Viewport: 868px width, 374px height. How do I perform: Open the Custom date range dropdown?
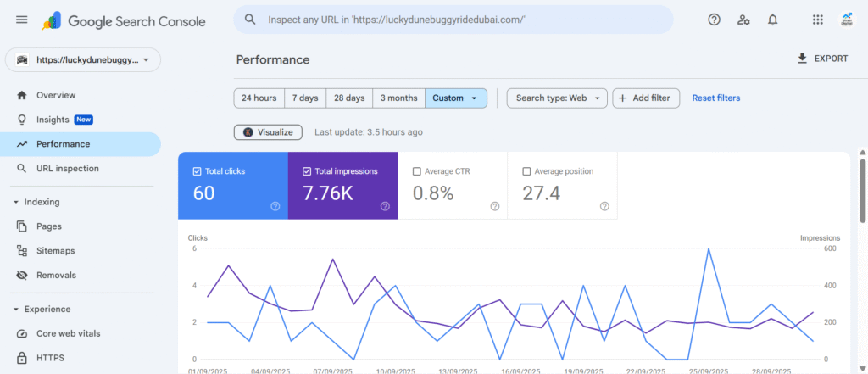click(456, 98)
